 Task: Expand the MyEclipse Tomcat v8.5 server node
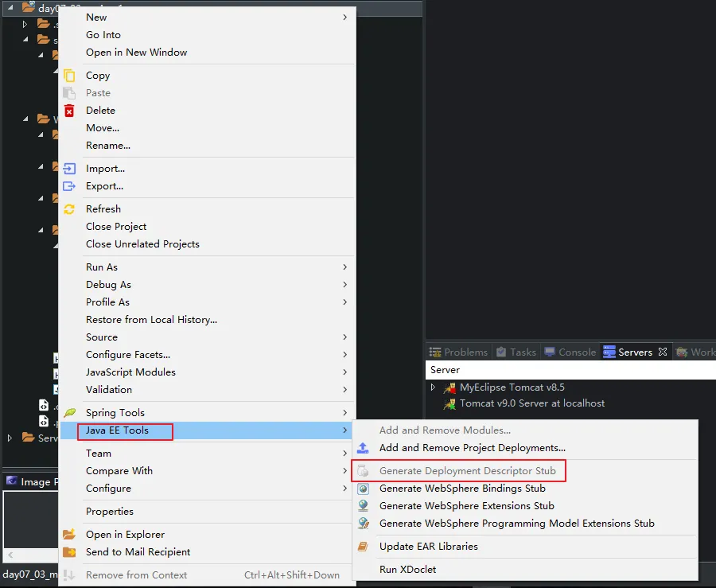[x=433, y=387]
